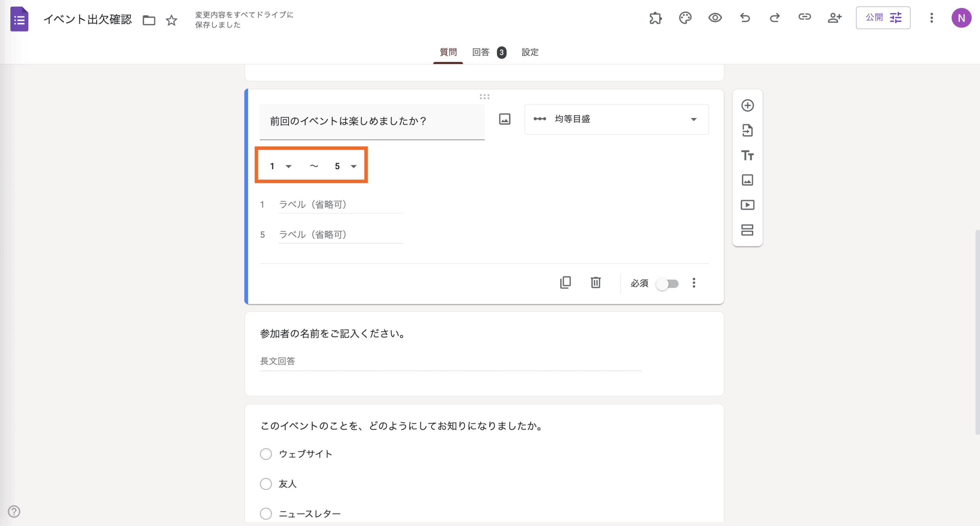Enable the 必須 required toggle
Screen dimensions: 980x526
[x=668, y=283]
